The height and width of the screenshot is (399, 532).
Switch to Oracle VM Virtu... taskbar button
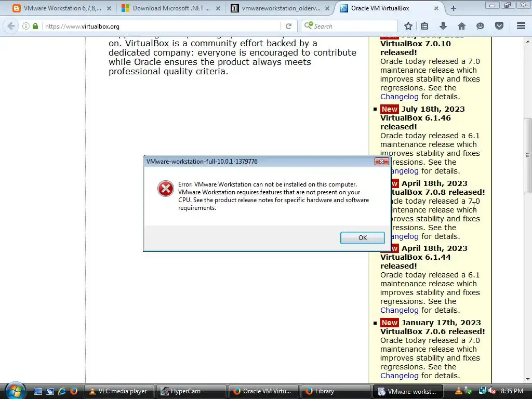tap(263, 391)
